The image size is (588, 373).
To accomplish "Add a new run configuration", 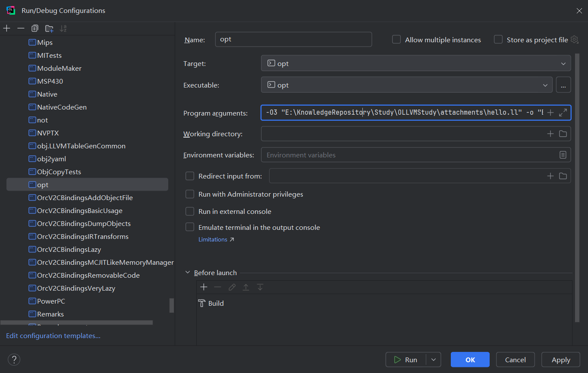I will point(6,28).
